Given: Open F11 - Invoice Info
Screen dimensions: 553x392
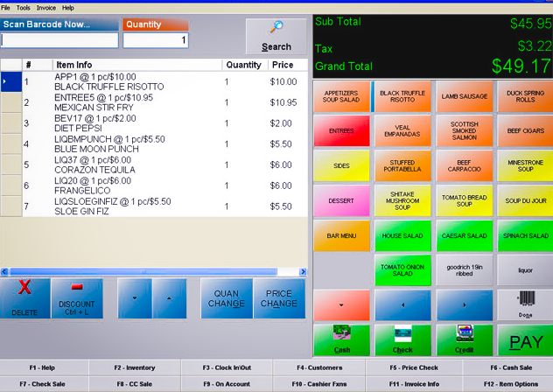Looking at the screenshot, I should [414, 384].
